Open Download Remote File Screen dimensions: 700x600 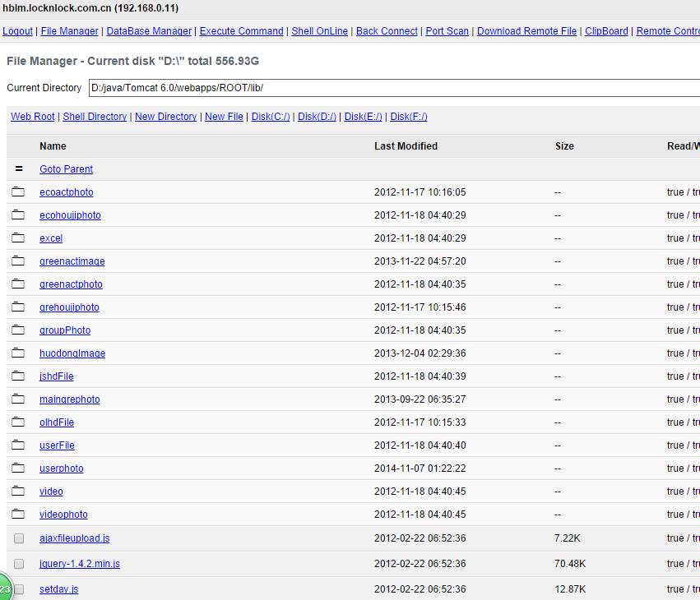[526, 31]
